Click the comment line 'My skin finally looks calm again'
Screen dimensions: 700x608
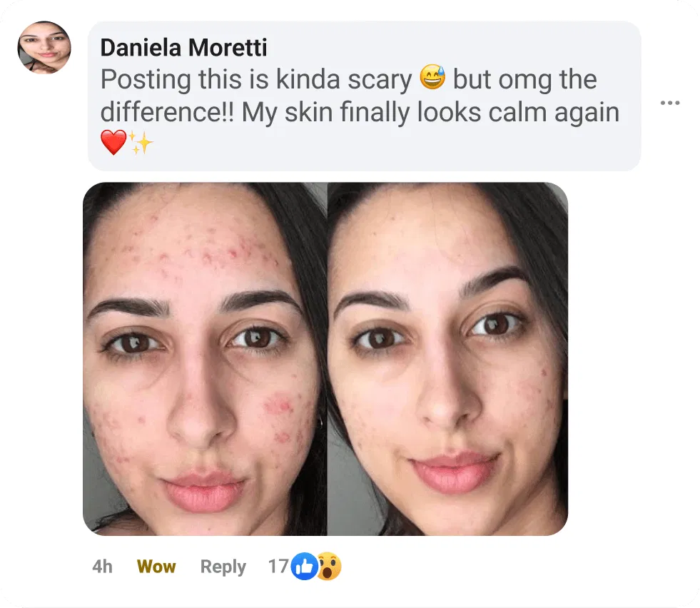pos(430,112)
